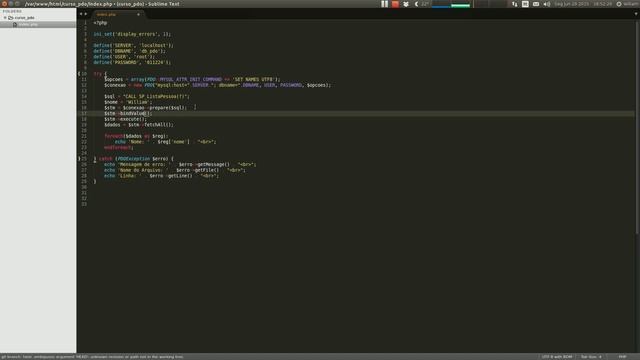Screen dimensions: 640x360
Task: Click the $sql CALL SP_ListaPessoa line
Action: pyautogui.click(x=147, y=96)
